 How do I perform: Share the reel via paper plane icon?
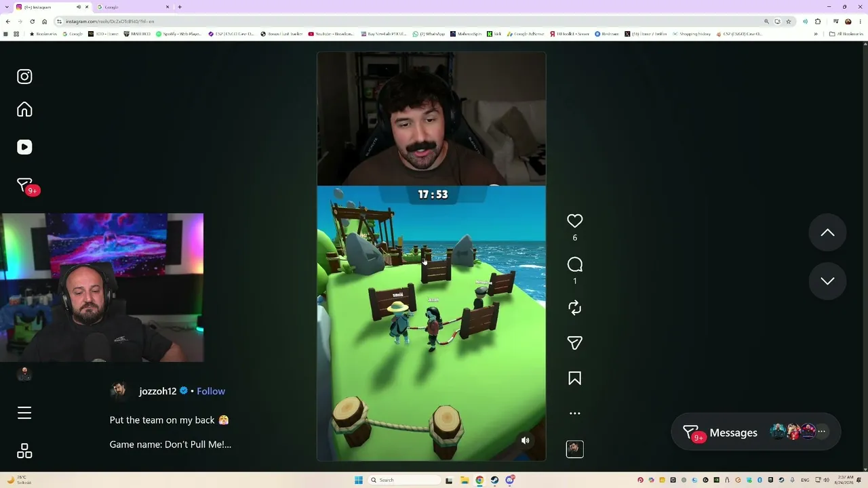(574, 343)
